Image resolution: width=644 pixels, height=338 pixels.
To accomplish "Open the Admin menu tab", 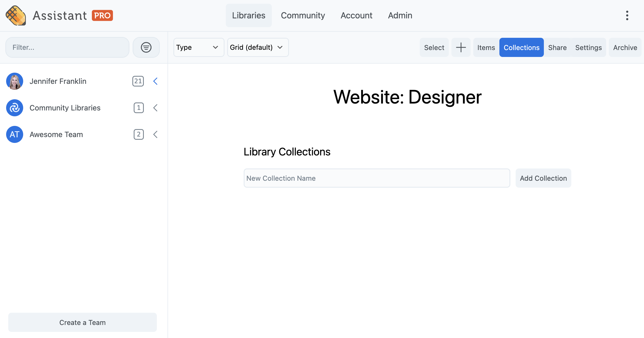I will click(400, 15).
